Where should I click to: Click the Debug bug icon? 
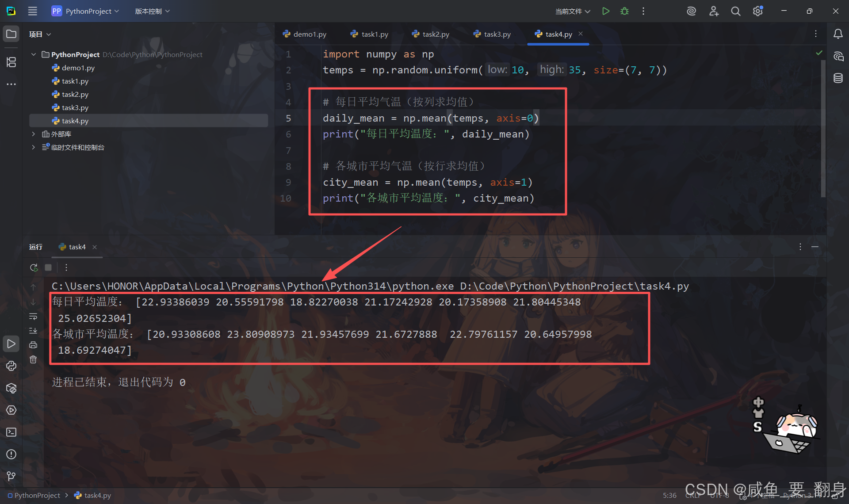click(624, 11)
